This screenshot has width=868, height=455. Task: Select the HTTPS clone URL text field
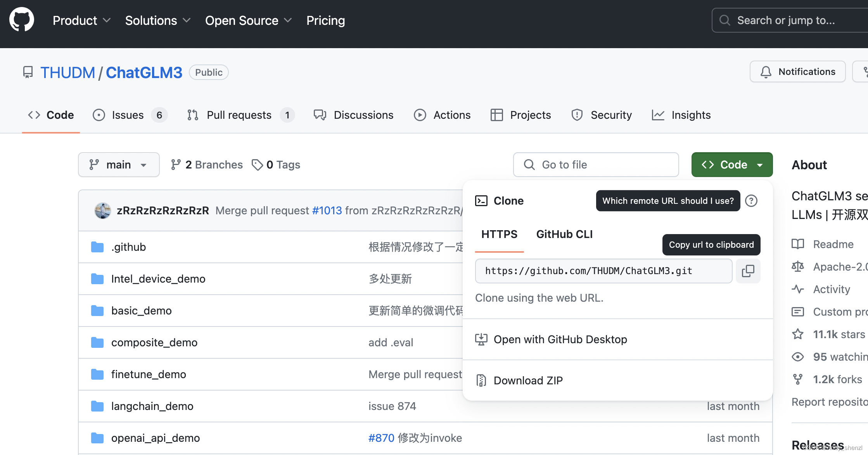point(603,271)
